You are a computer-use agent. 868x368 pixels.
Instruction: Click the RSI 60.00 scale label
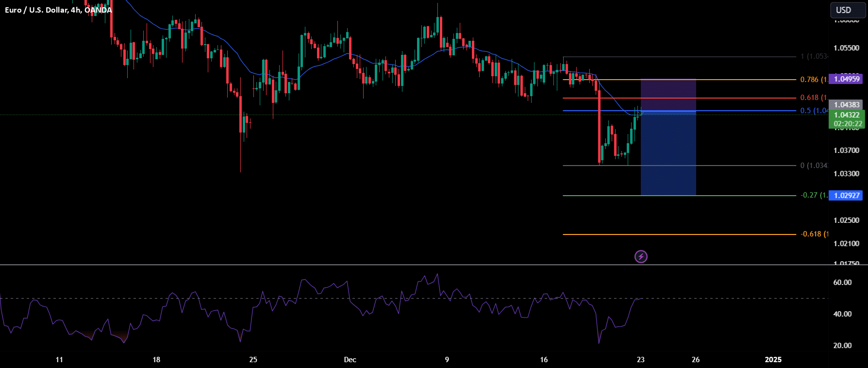click(842, 283)
